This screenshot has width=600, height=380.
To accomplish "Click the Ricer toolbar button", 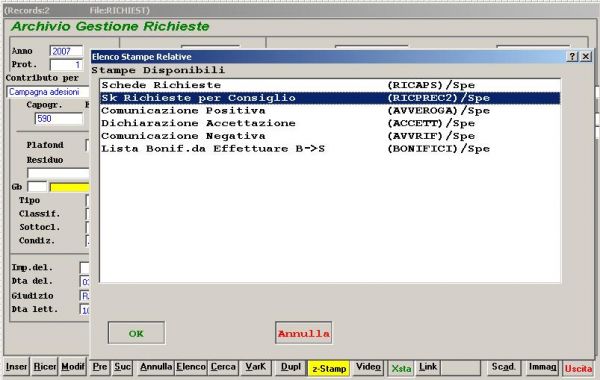I will pyautogui.click(x=45, y=367).
